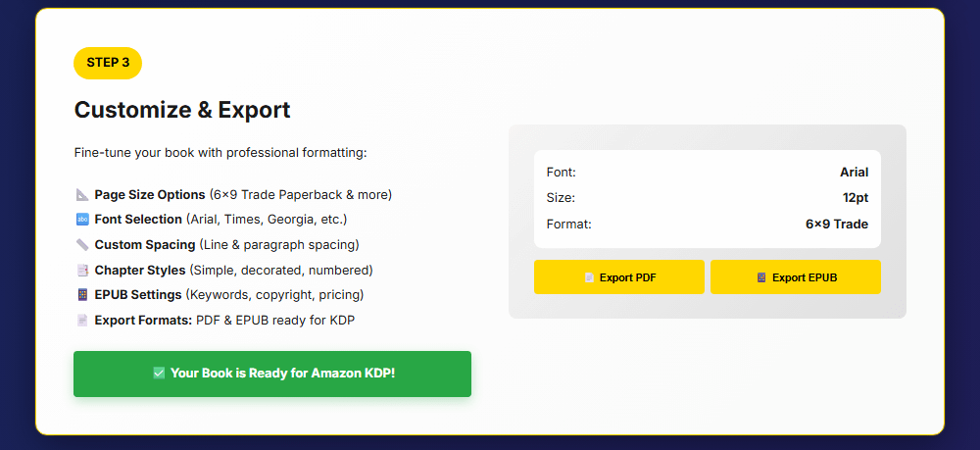Select the 6×9 Trade format value

[x=836, y=224]
